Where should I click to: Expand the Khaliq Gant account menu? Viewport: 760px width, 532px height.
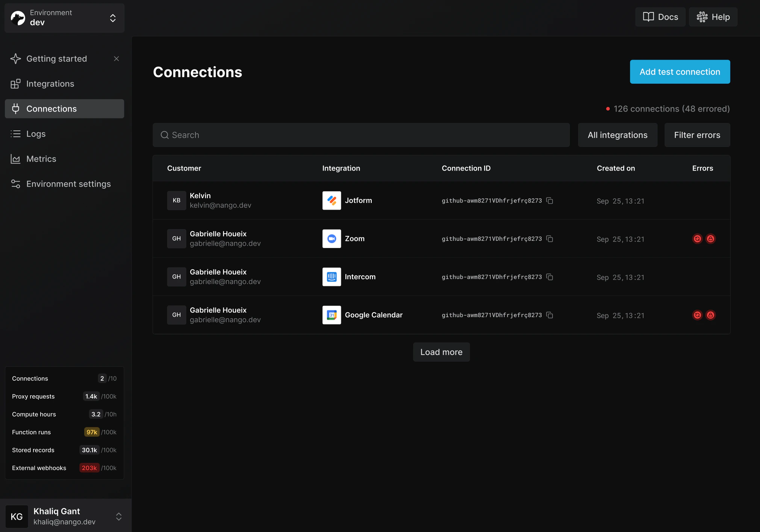click(66, 516)
